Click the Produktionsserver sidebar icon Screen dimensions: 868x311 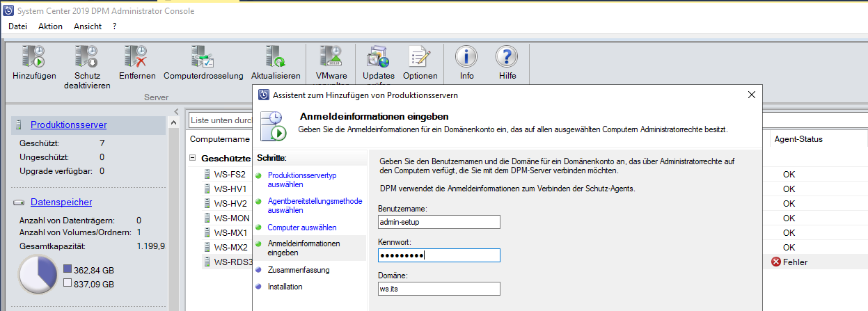(x=18, y=125)
